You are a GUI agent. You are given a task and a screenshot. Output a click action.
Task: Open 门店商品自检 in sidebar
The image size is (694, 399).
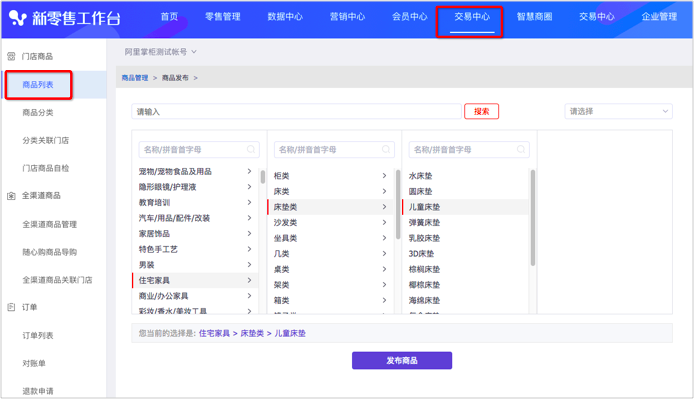46,168
